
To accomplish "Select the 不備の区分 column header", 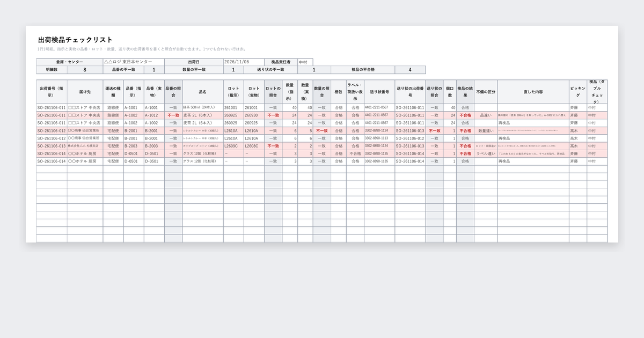I will (x=486, y=92).
